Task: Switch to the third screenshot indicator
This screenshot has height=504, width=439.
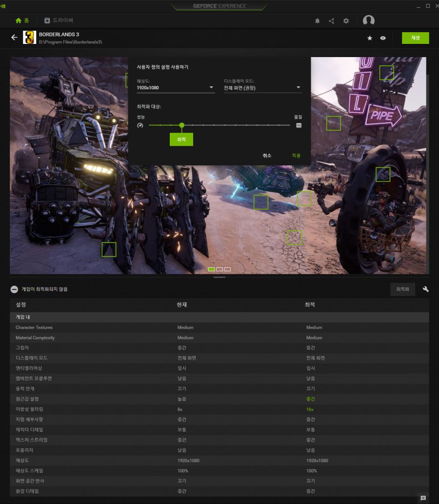Action: pos(227,269)
